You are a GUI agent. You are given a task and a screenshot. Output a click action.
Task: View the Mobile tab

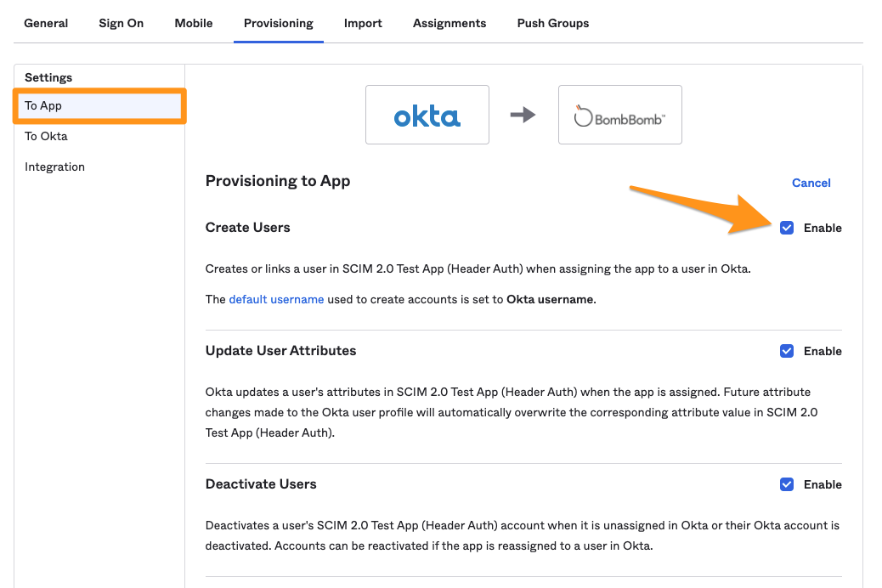tap(193, 23)
